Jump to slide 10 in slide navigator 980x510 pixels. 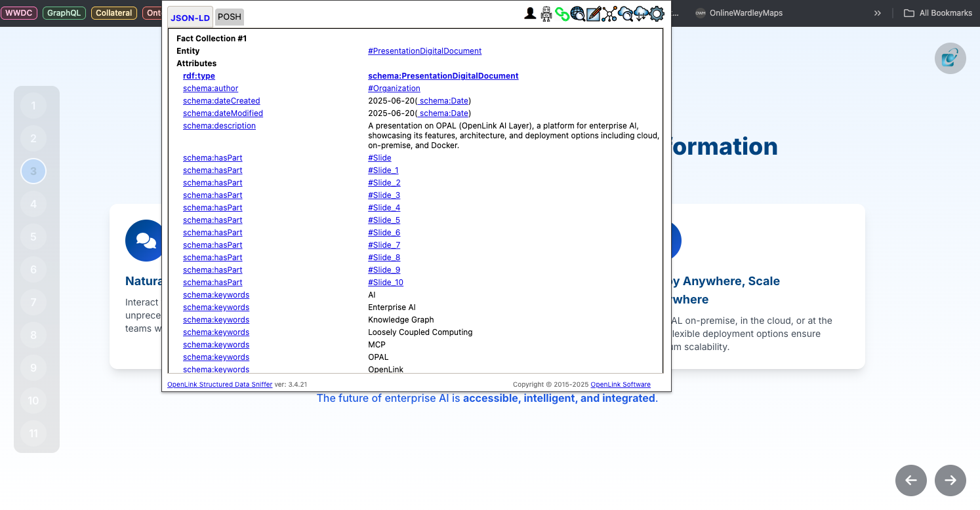click(x=33, y=401)
